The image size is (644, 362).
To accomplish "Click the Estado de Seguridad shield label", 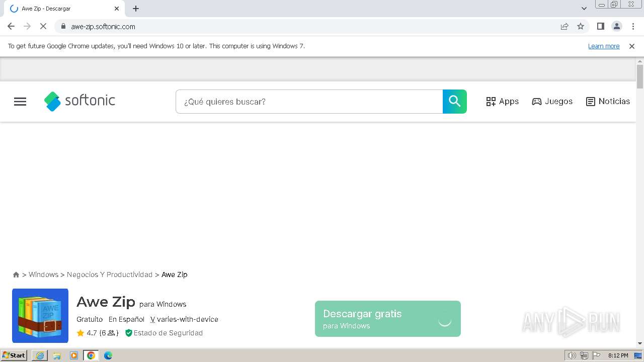I will pyautogui.click(x=164, y=333).
